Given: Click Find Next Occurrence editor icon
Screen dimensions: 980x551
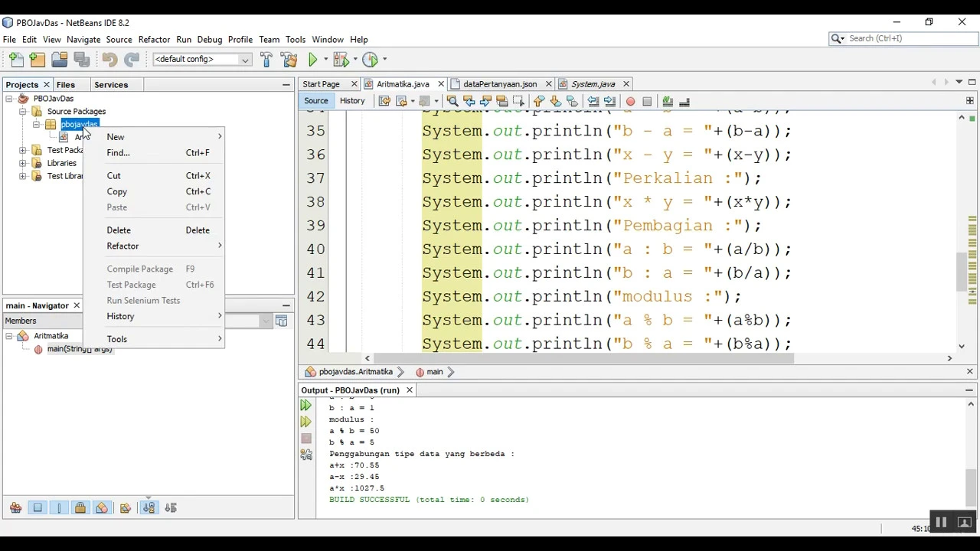Looking at the screenshot, I should coord(485,101).
